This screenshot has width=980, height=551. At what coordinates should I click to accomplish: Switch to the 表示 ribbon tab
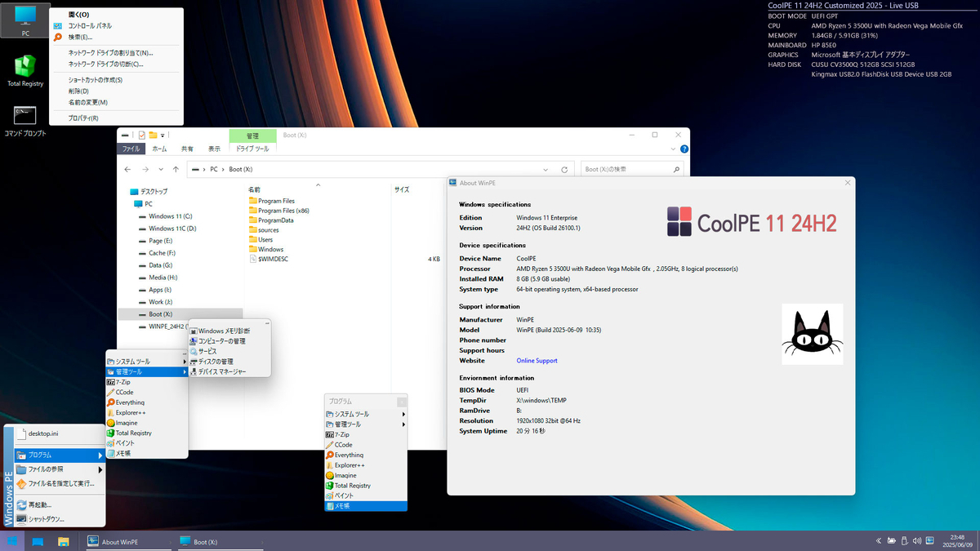(x=214, y=149)
